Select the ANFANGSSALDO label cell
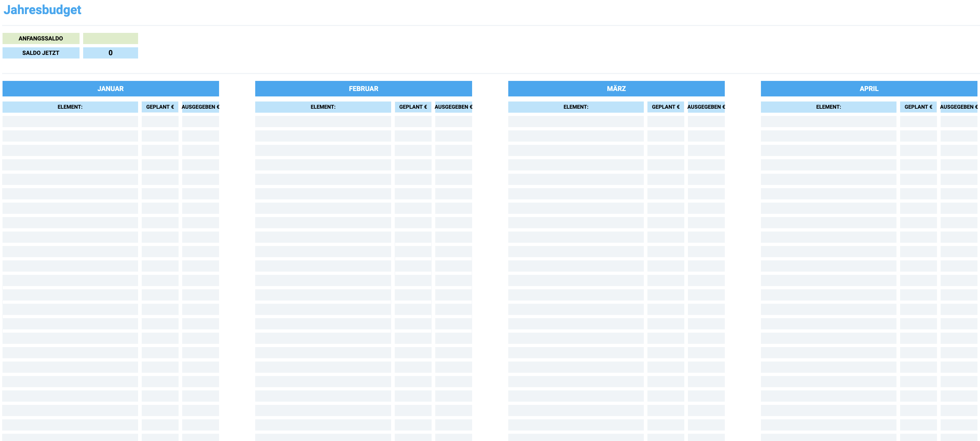The width and height of the screenshot is (980, 441). coord(41,38)
